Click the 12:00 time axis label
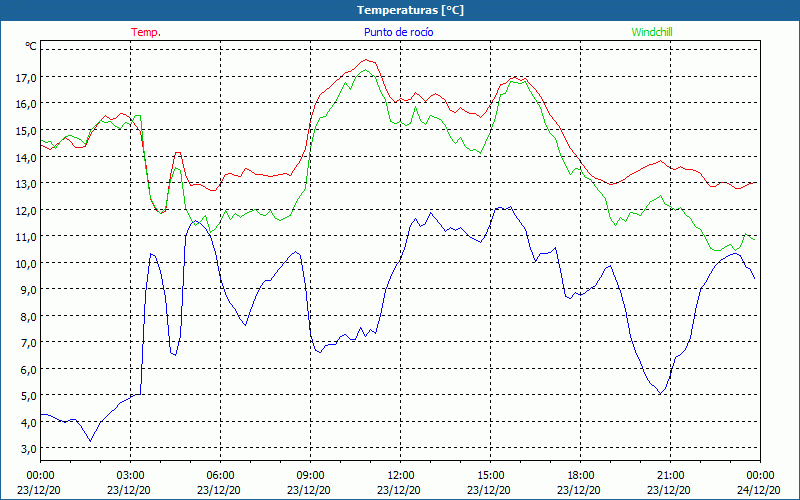The image size is (800, 500). point(401,476)
